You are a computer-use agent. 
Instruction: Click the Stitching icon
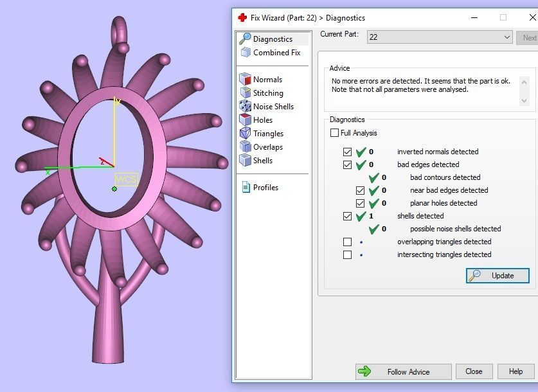click(x=246, y=93)
